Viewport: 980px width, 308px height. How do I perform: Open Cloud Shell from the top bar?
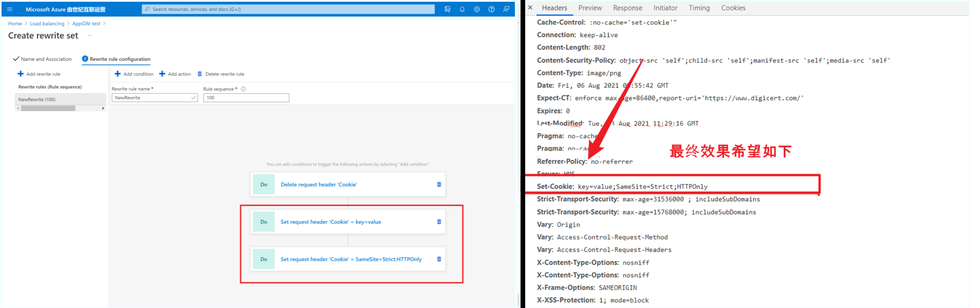point(447,9)
